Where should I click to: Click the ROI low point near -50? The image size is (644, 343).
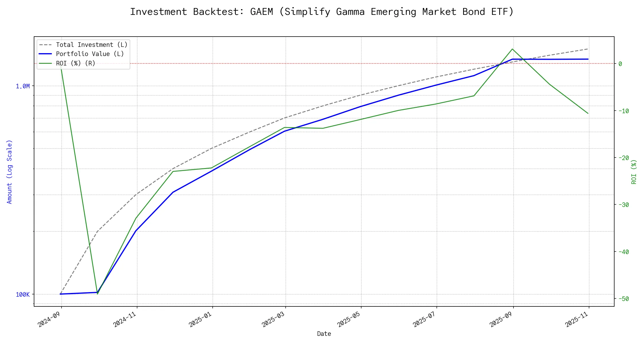coord(98,294)
